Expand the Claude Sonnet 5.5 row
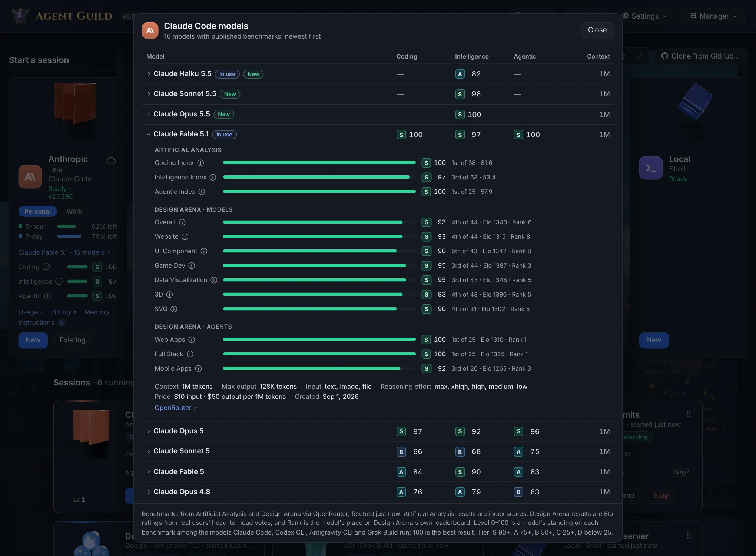 pyautogui.click(x=378, y=94)
